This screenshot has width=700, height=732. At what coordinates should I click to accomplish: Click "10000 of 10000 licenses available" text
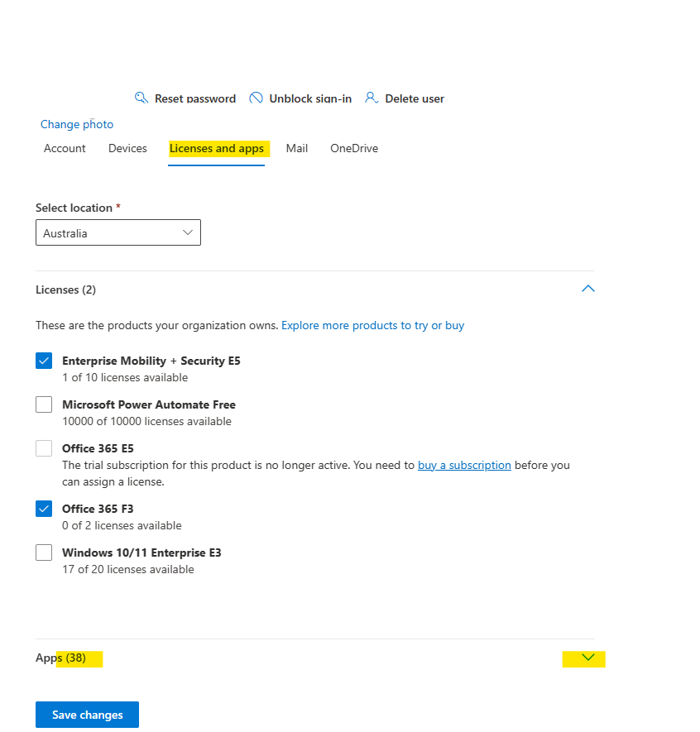(147, 422)
